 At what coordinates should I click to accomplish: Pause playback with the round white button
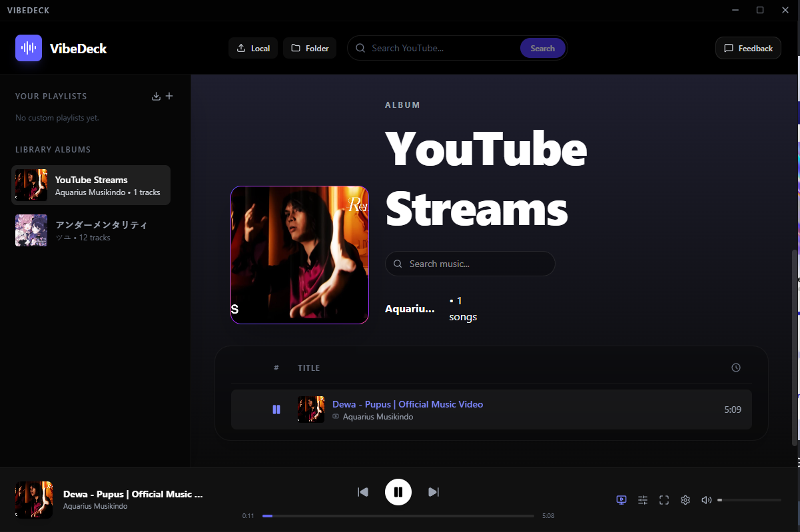coord(398,492)
